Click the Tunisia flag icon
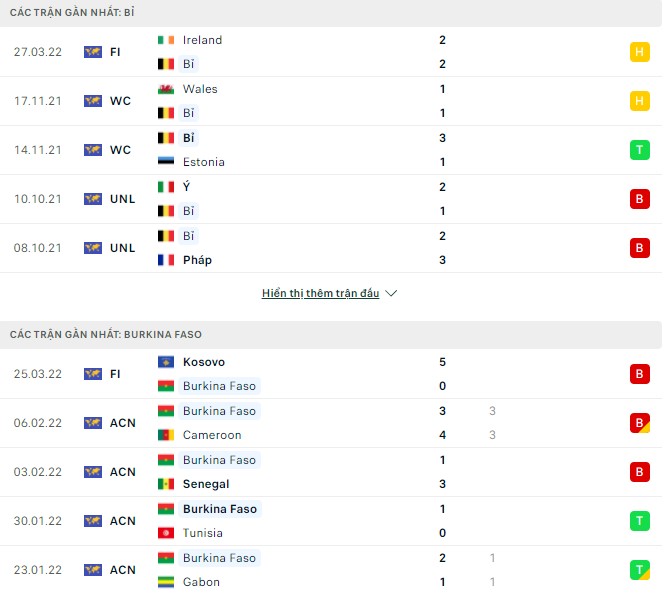The image size is (670, 594). coord(166,533)
